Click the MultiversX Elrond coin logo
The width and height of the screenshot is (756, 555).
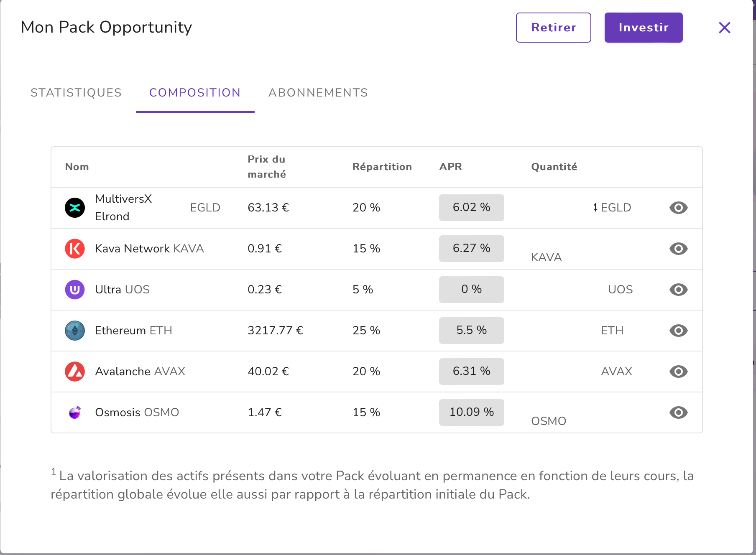coord(75,208)
